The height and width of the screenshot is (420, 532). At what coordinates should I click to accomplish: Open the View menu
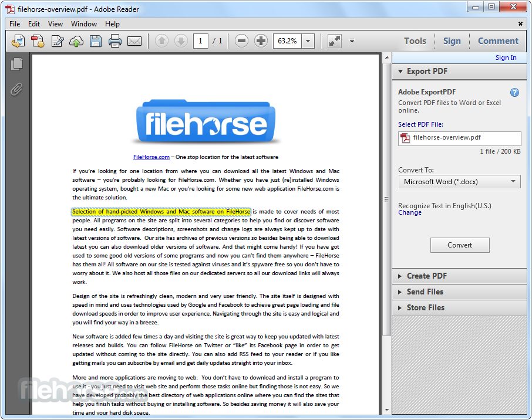[x=55, y=24]
